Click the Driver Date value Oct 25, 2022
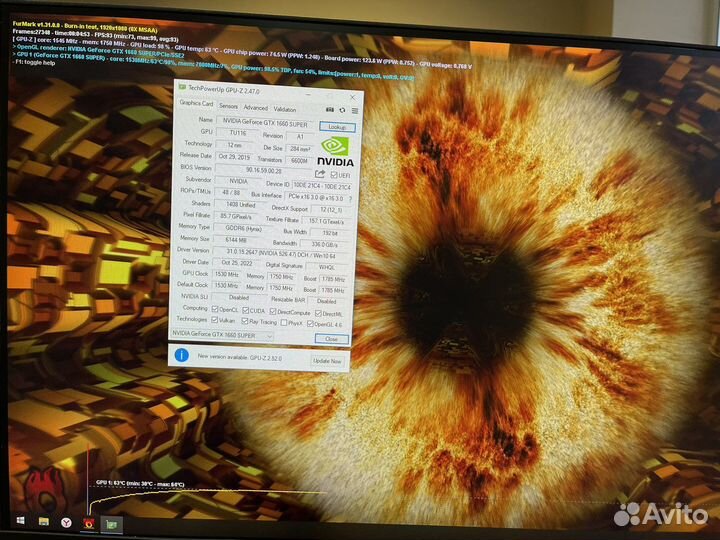Image resolution: width=720 pixels, height=540 pixels. 236,263
